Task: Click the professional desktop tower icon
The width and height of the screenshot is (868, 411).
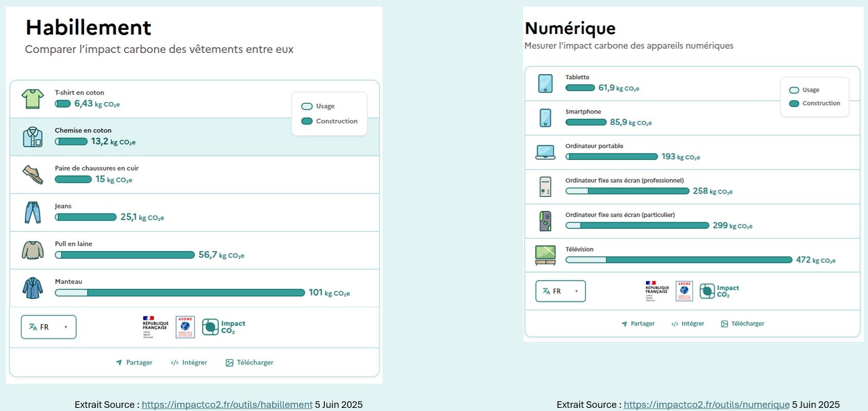Action: click(545, 187)
